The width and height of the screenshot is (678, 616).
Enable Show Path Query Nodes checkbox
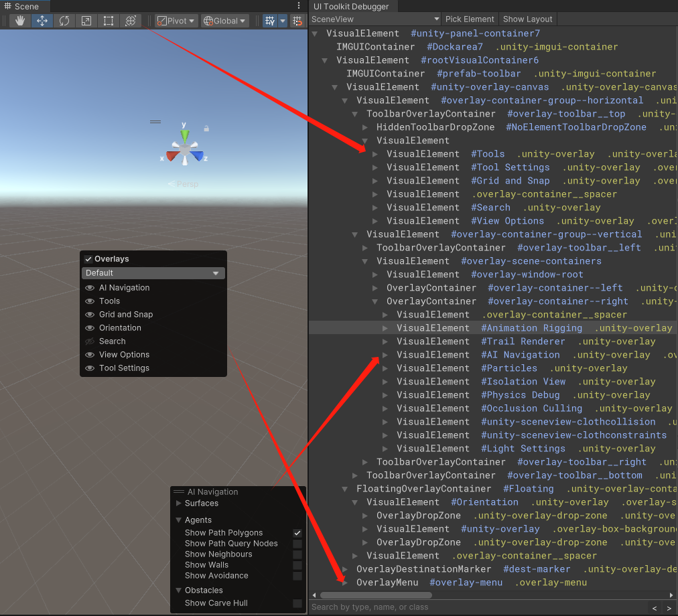297,544
